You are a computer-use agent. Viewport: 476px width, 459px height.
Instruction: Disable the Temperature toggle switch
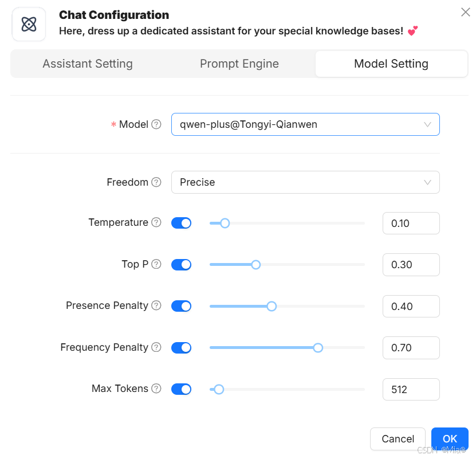(x=181, y=223)
